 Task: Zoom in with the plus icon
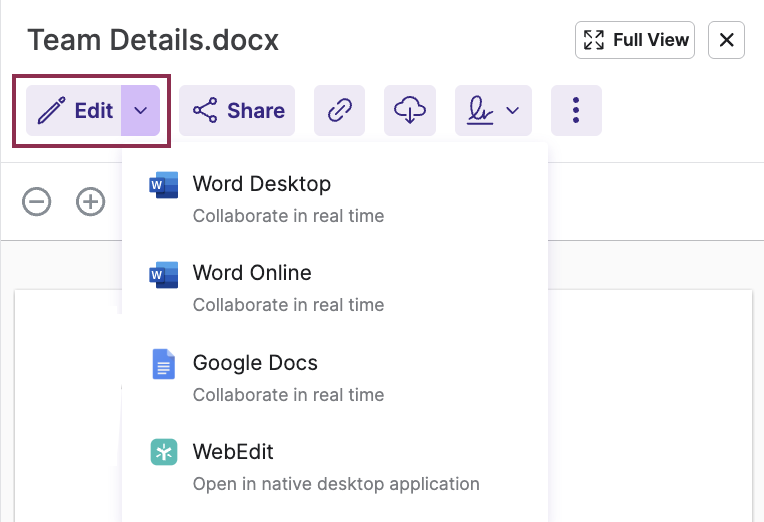click(91, 201)
